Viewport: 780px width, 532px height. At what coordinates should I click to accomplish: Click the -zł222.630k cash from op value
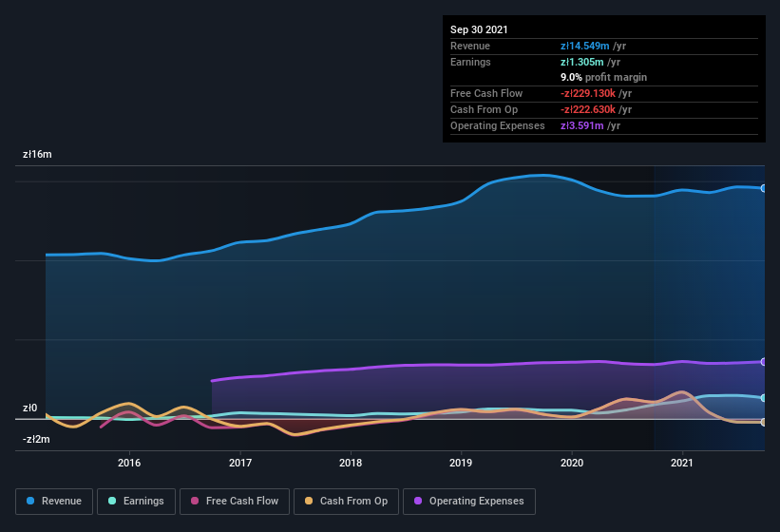pyautogui.click(x=588, y=109)
